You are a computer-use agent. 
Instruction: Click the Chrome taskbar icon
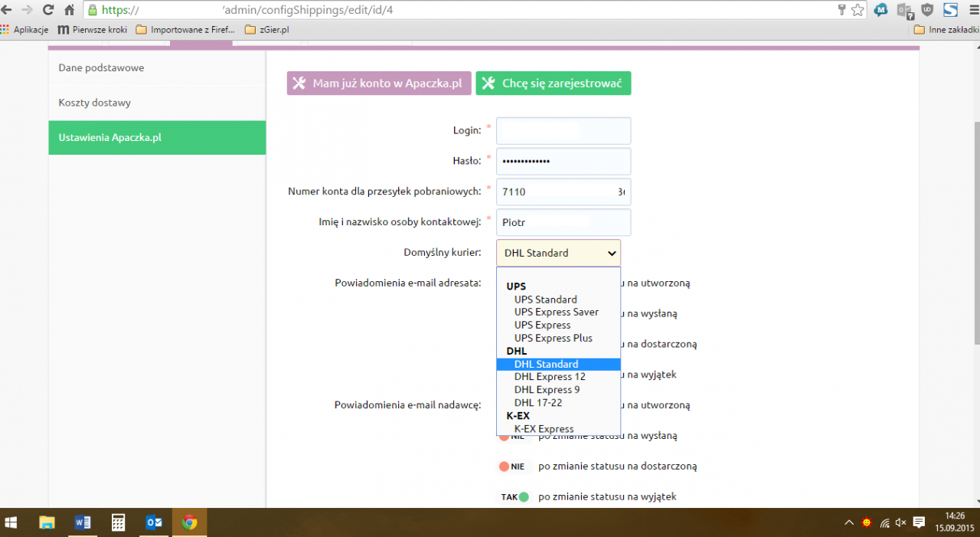click(x=189, y=522)
